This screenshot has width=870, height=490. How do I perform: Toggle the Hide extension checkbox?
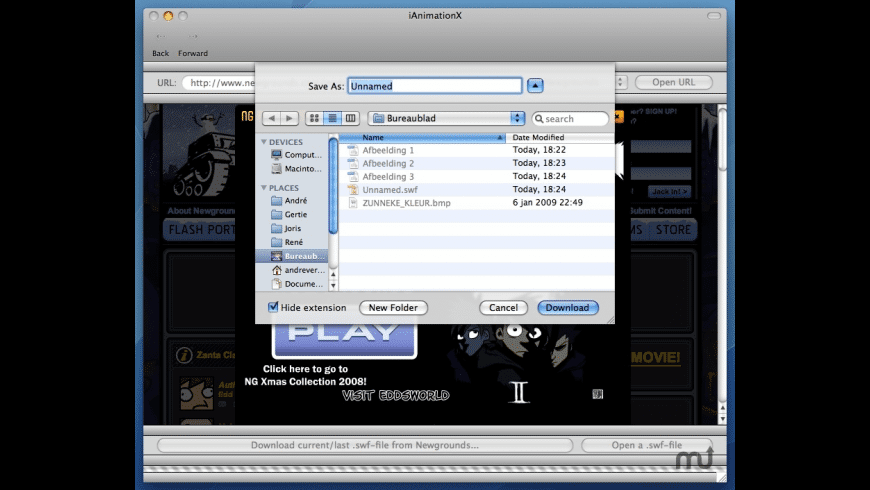click(273, 307)
